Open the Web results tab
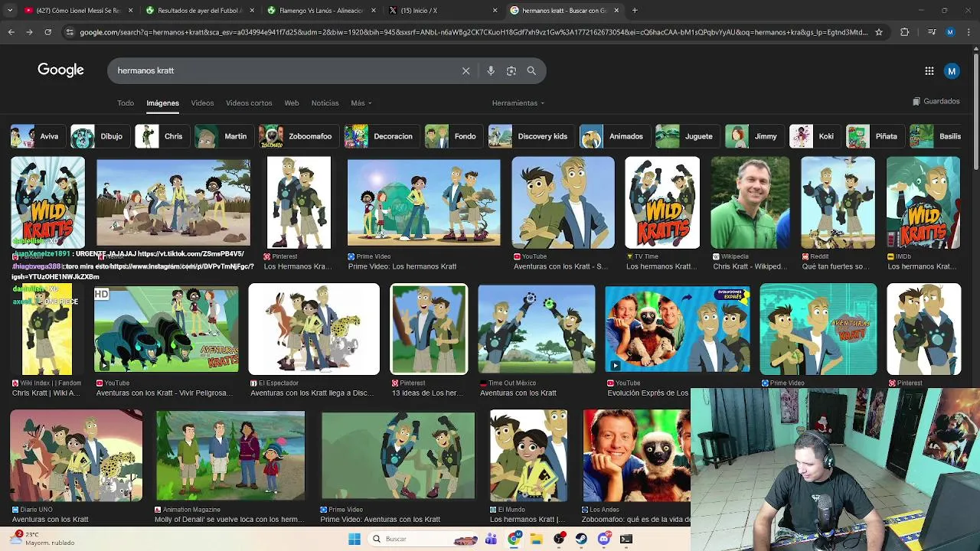Screen dimensions: 980x551 point(292,103)
